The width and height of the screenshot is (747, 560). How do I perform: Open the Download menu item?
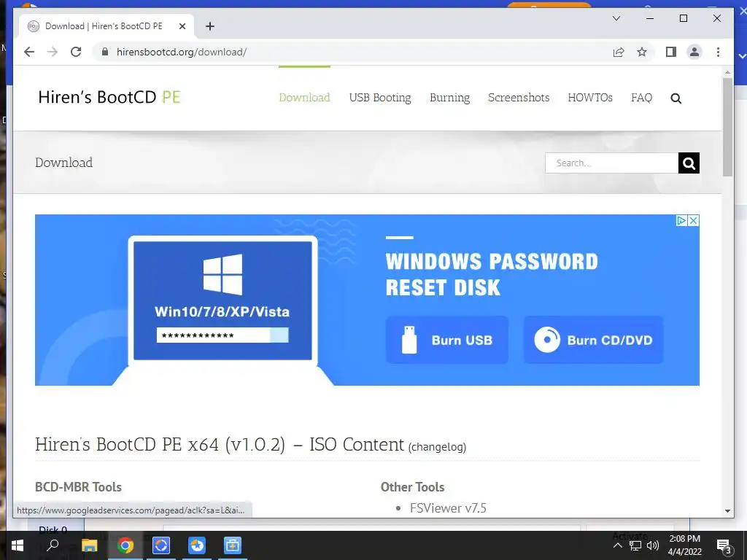(304, 98)
